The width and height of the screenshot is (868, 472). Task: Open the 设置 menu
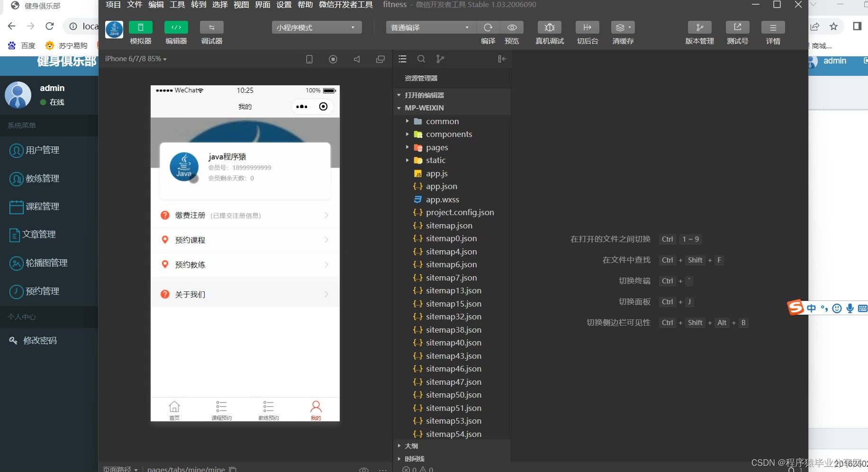tap(284, 5)
